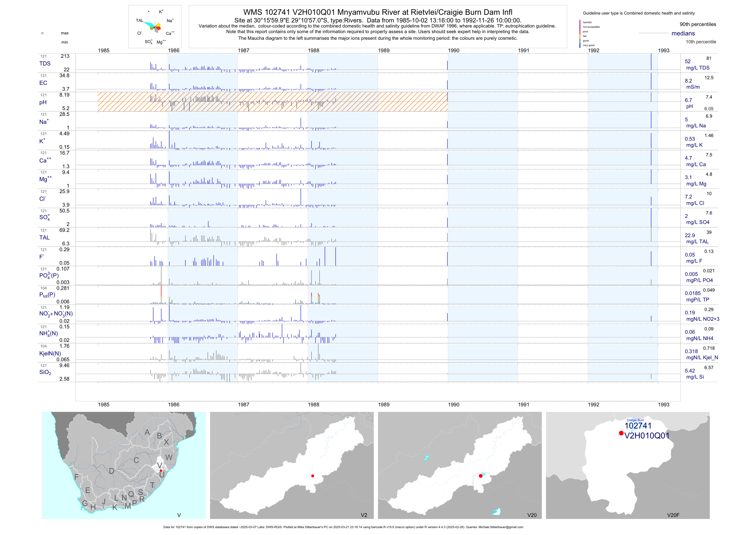Click the red site marker labeled 102741
The image size is (756, 535).
pyautogui.click(x=621, y=433)
